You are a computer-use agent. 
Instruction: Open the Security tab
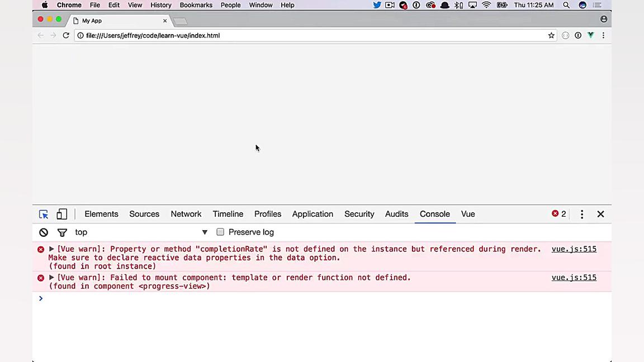pyautogui.click(x=359, y=214)
